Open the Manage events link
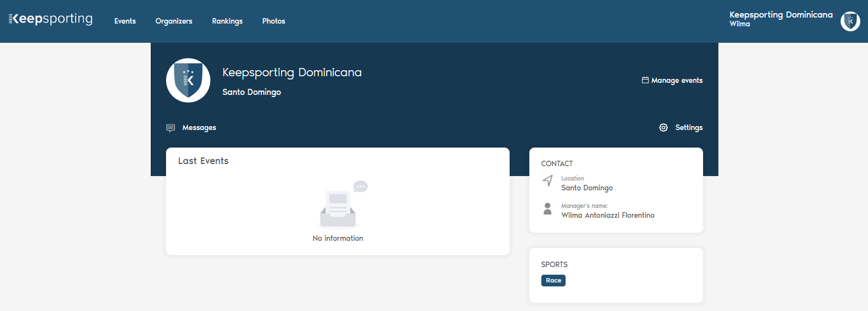The image size is (868, 311). (x=677, y=81)
